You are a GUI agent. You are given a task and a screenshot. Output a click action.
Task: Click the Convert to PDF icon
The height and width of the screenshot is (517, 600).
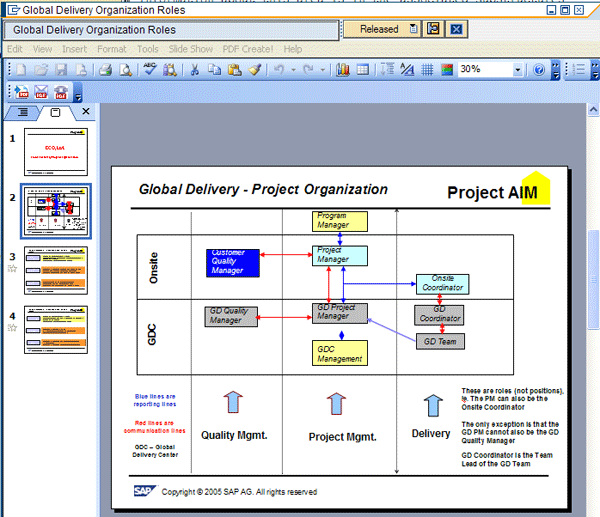coord(21,92)
